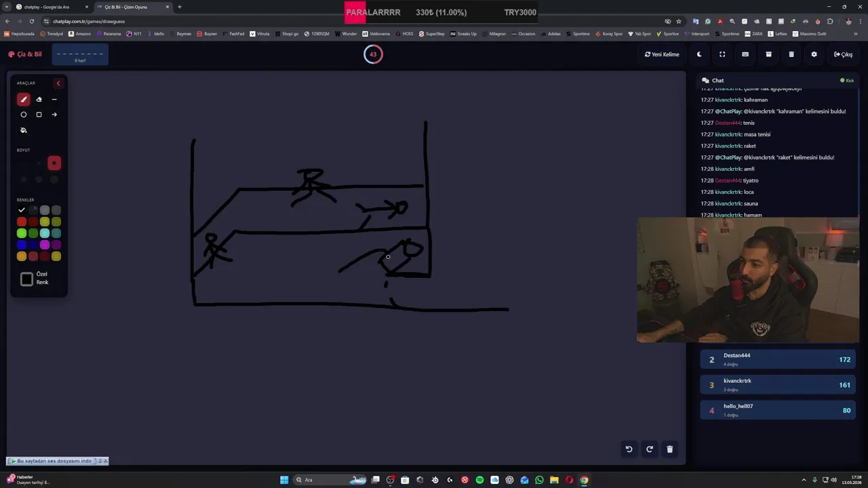Image resolution: width=868 pixels, height=488 pixels.
Task: Toggle dark mode moon icon
Action: (x=699, y=54)
